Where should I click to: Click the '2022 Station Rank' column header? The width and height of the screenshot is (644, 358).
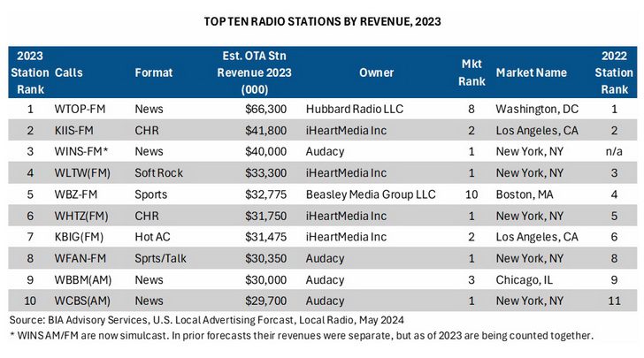[614, 72]
